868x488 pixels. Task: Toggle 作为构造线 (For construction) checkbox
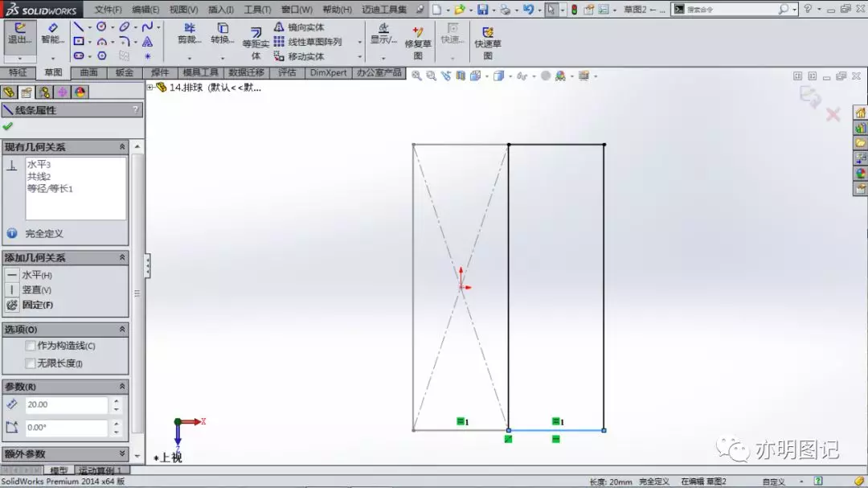pyautogui.click(x=31, y=346)
